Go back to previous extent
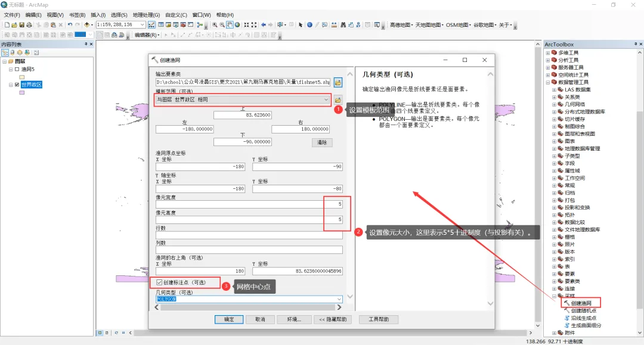Screen dimensions: 644x345 264,25
